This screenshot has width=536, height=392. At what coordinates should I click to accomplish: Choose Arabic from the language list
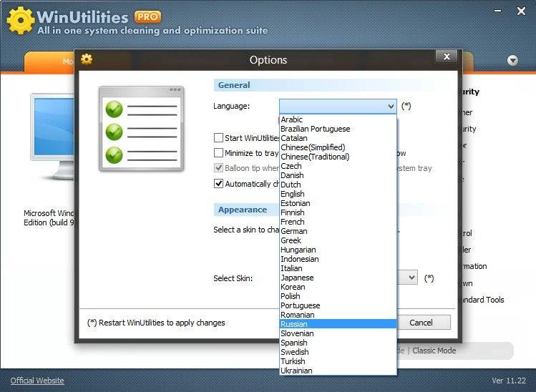[338, 119]
